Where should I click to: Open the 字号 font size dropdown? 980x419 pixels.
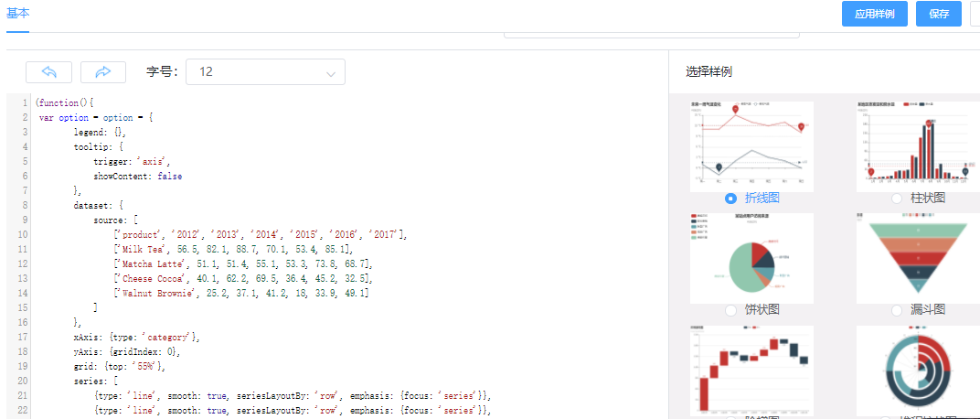[265, 72]
